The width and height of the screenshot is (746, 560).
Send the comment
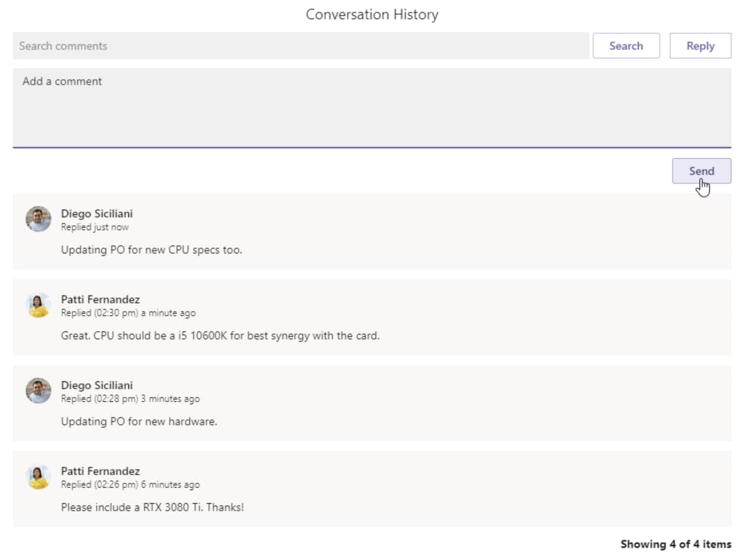[701, 171]
